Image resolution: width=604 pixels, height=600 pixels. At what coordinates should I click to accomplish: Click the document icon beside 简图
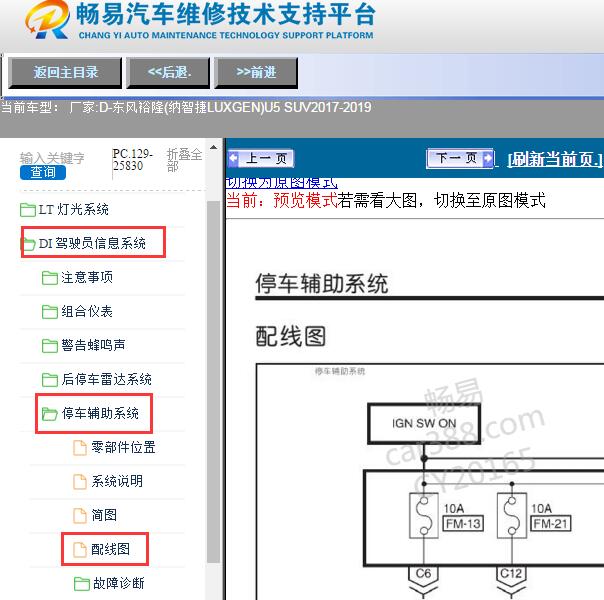coord(80,515)
